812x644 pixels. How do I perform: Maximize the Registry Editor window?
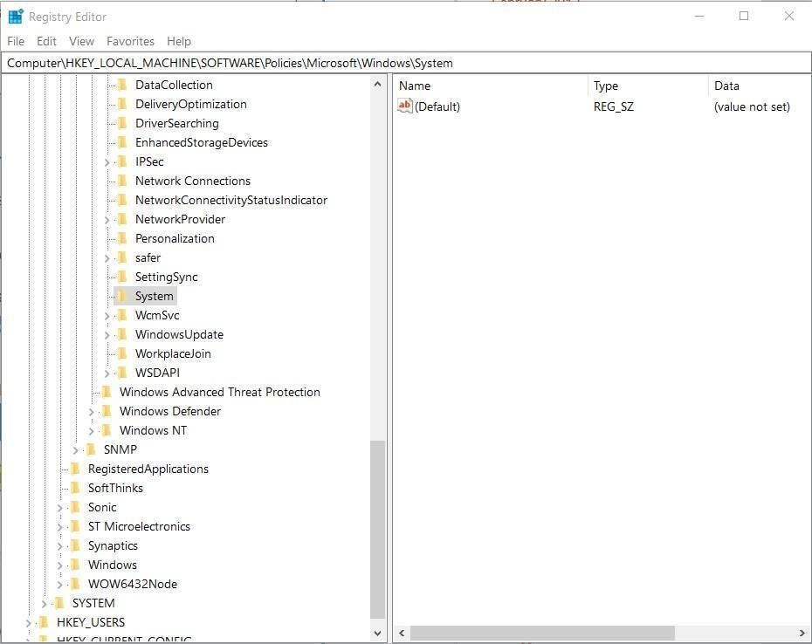pos(744,16)
